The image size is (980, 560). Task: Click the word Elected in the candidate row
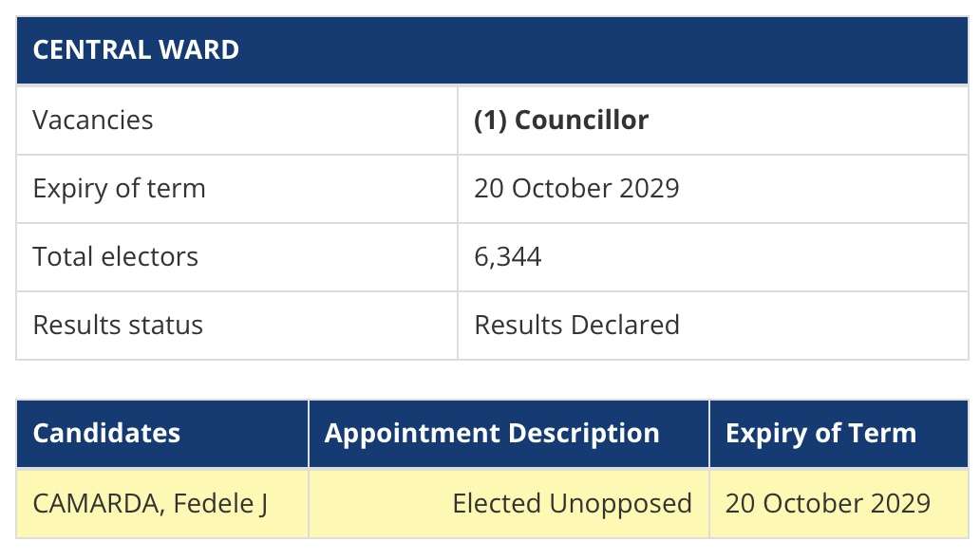[498, 503]
